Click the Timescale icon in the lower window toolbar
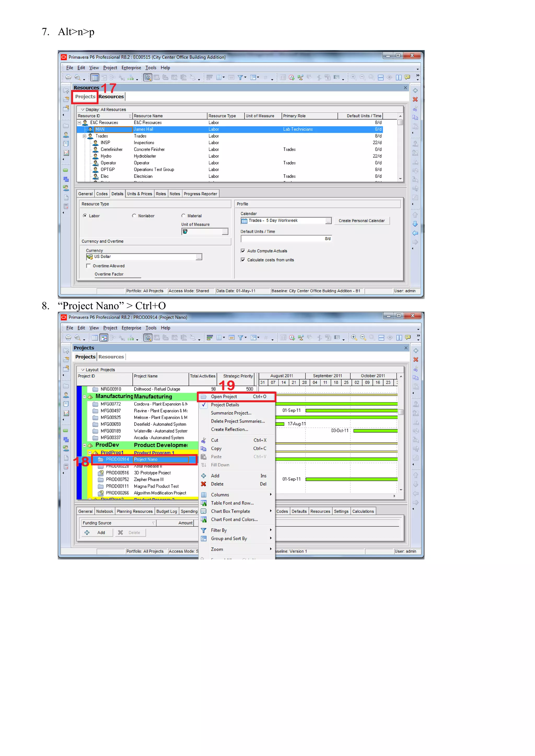Viewport: 535px width, 756px height. point(232,338)
